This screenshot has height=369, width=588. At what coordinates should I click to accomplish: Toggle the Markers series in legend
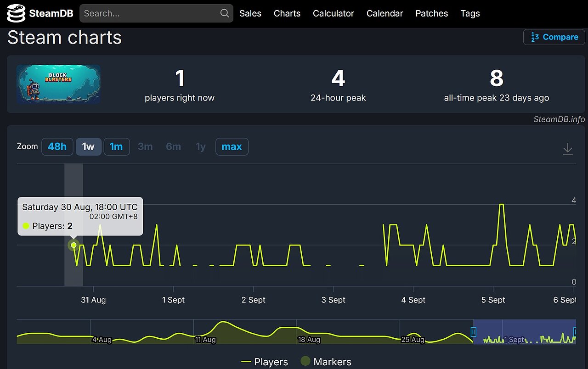point(326,362)
